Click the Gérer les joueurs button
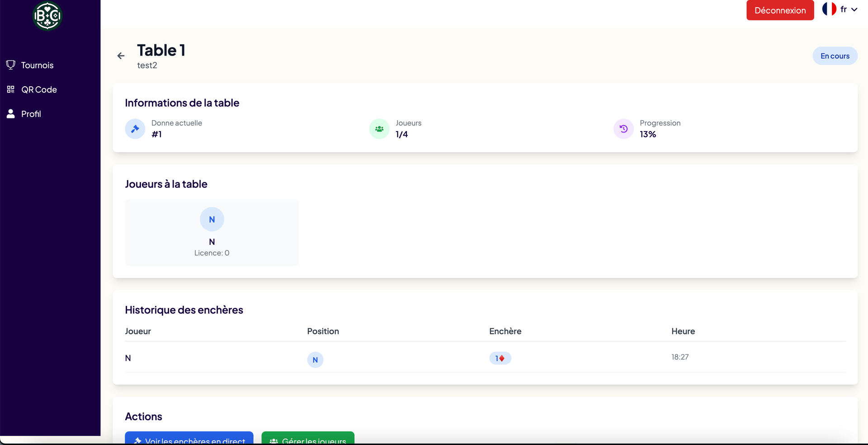The image size is (868, 445). coord(308,438)
